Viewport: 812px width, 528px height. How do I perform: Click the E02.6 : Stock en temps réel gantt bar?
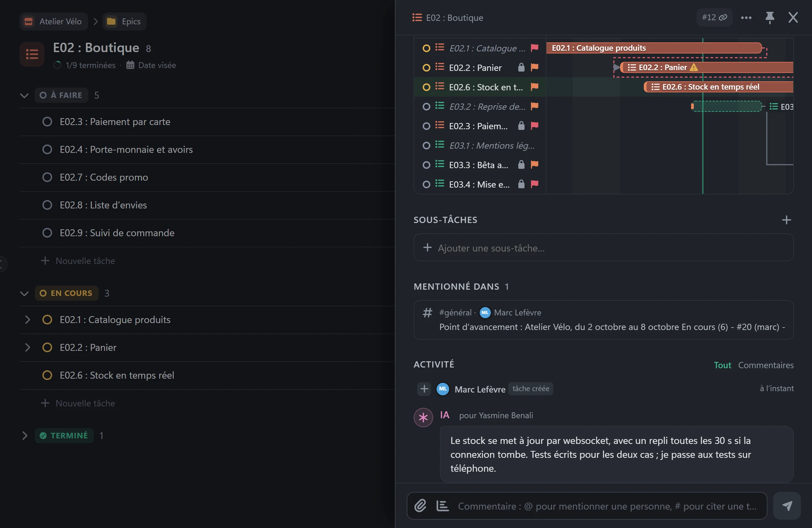718,87
